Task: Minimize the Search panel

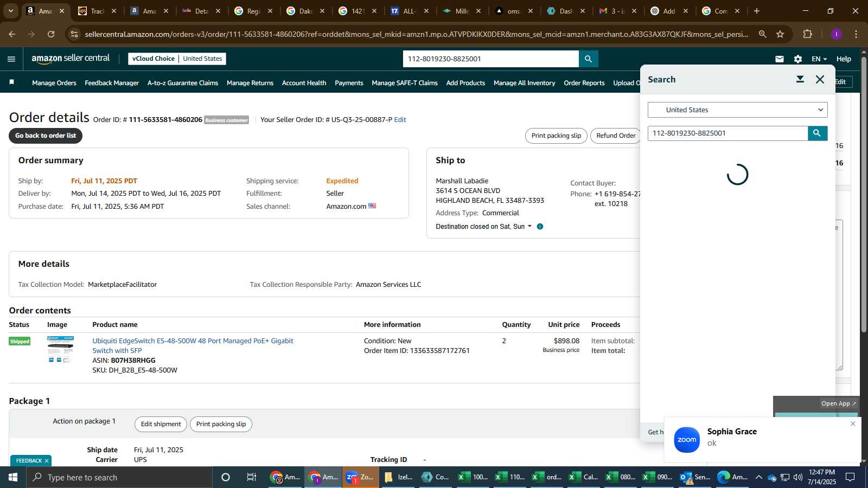Action: tap(800, 79)
